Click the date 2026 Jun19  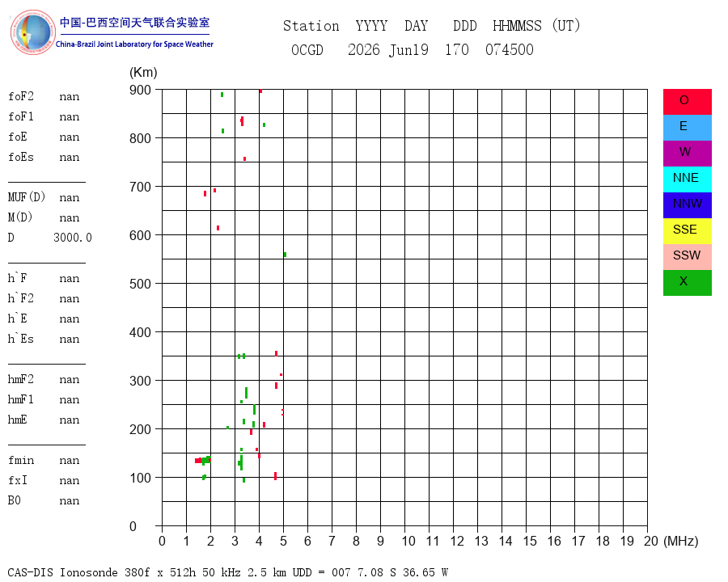coord(388,49)
